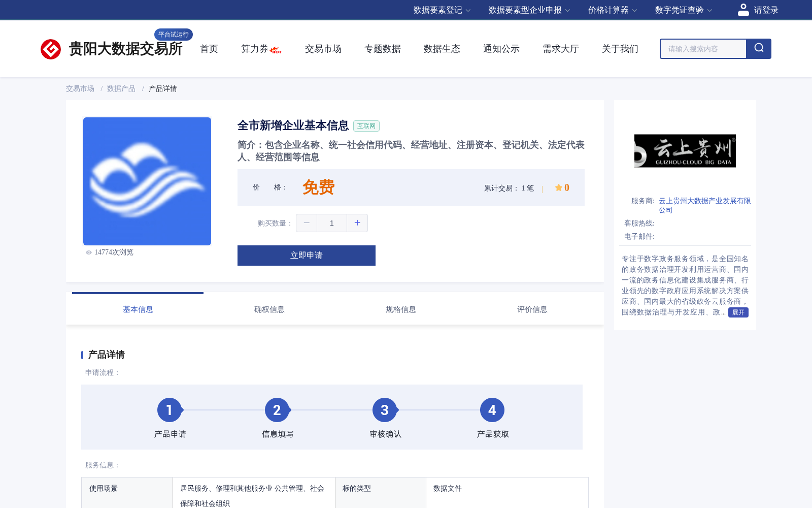
Task: Click the 使用场景 table cell
Action: tap(127, 493)
